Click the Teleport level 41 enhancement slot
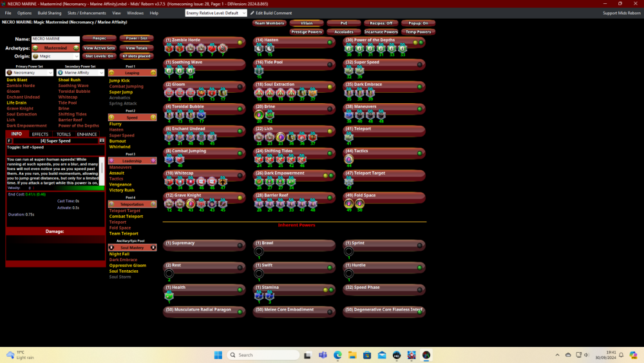 click(348, 138)
